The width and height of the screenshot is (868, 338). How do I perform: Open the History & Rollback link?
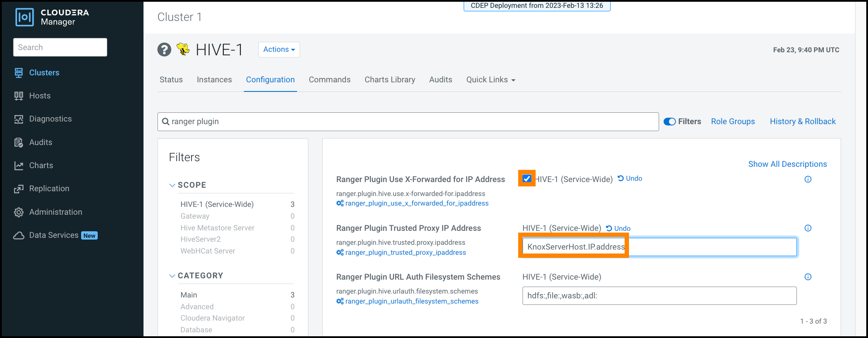803,122
